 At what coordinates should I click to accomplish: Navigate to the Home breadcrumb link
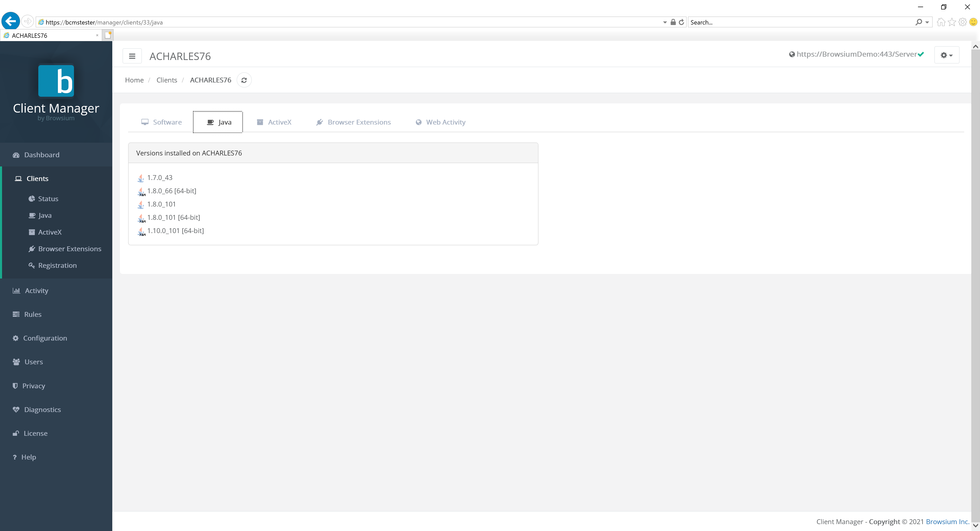pos(134,80)
